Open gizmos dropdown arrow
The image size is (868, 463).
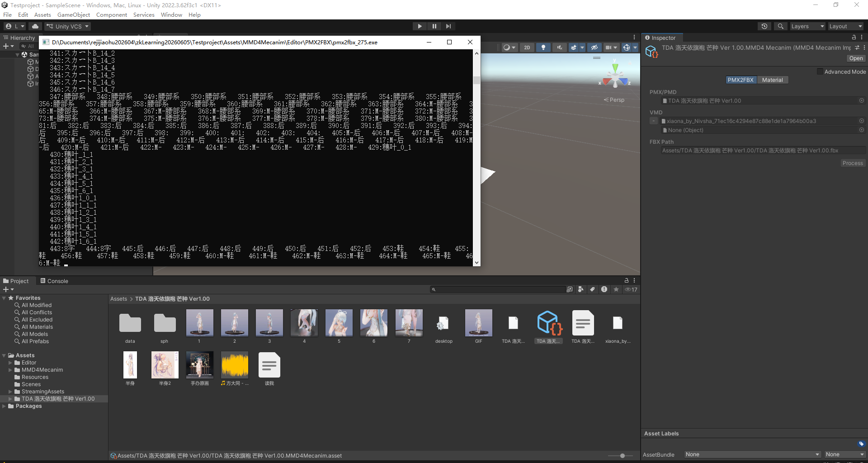coord(635,47)
